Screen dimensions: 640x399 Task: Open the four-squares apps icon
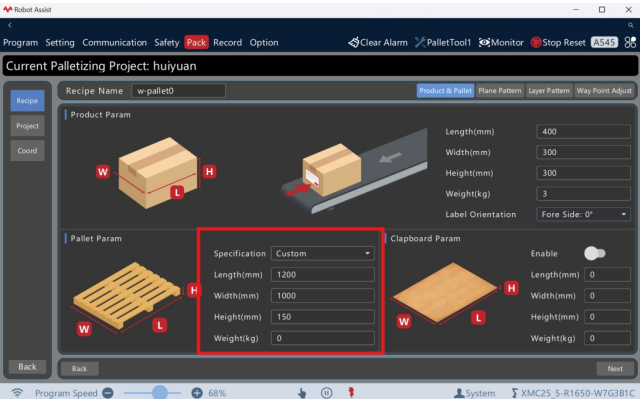pyautogui.click(x=630, y=42)
